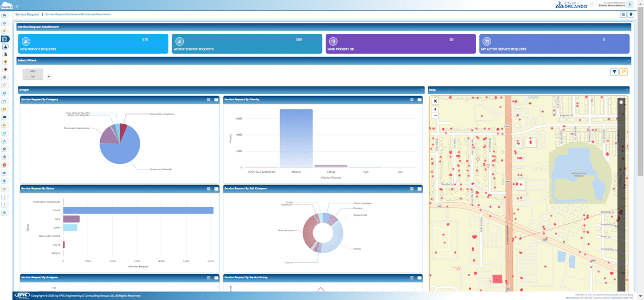
Task: Expand the sidebar with the top chevron
Action: [x=17, y=6]
